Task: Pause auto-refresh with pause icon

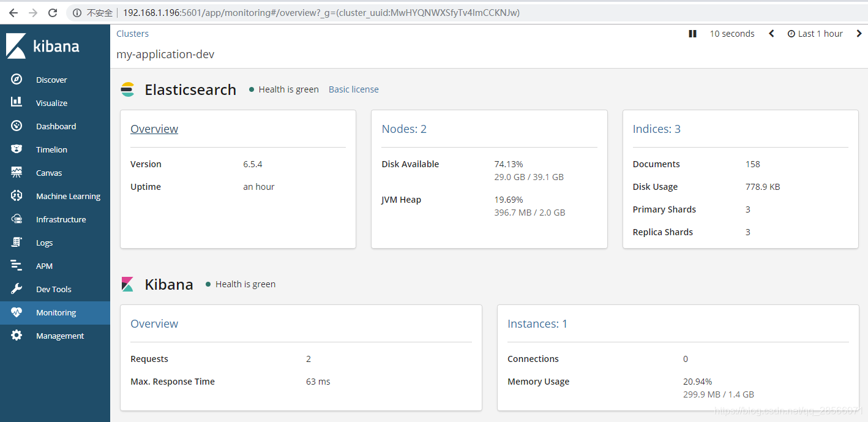Action: coord(692,34)
